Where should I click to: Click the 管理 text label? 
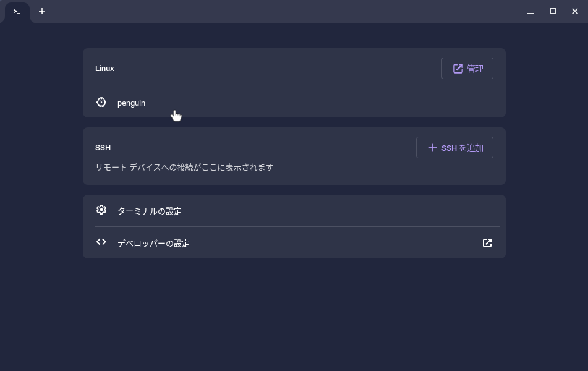[475, 69]
